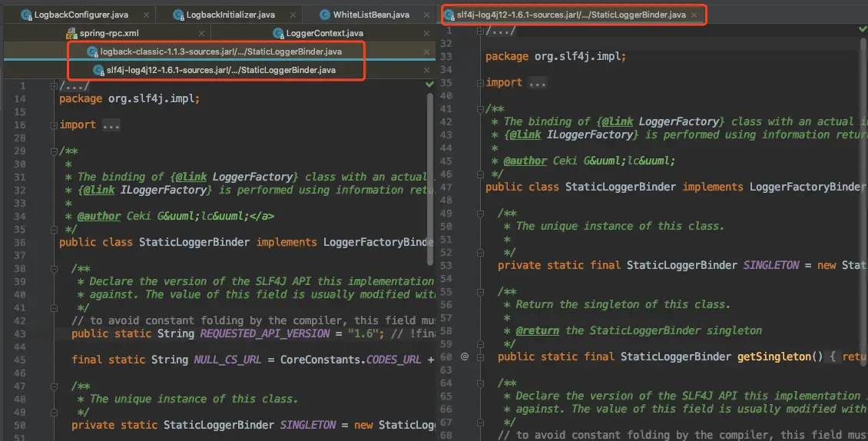Click the class icon on the left pane slf4j-log4j12 tab

[x=98, y=70]
